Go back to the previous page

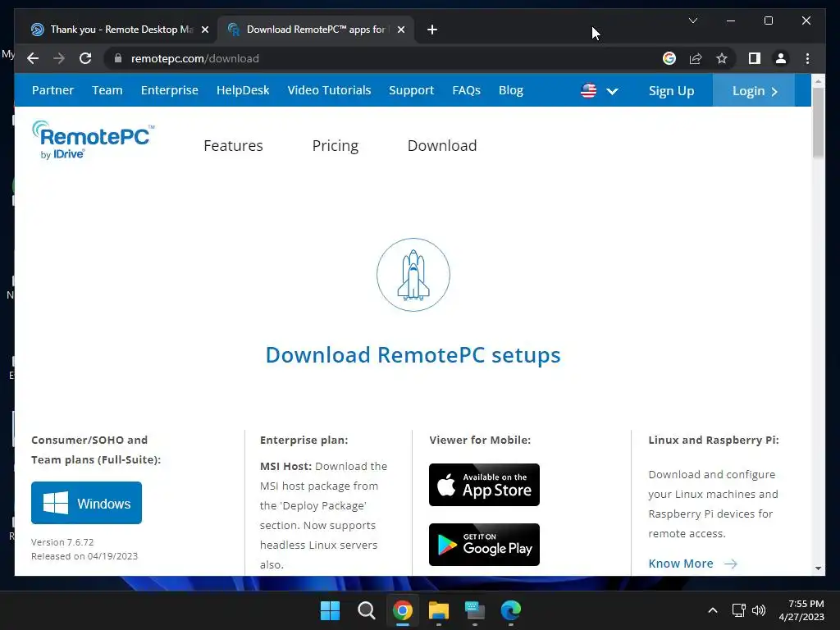click(33, 58)
